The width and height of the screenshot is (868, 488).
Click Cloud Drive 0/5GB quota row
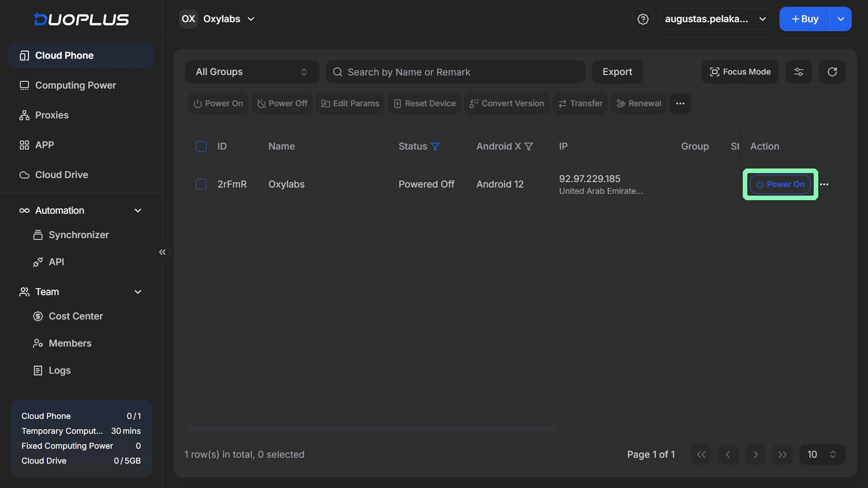tap(81, 461)
